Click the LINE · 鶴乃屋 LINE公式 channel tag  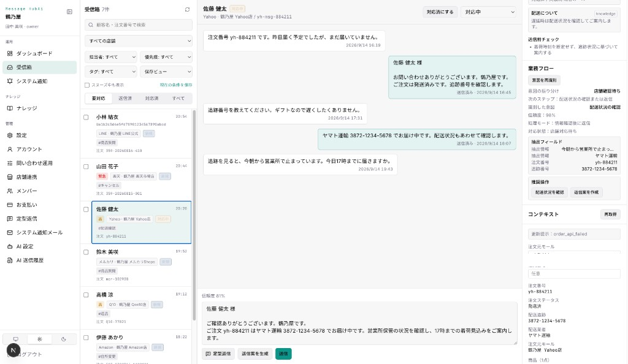(118, 134)
